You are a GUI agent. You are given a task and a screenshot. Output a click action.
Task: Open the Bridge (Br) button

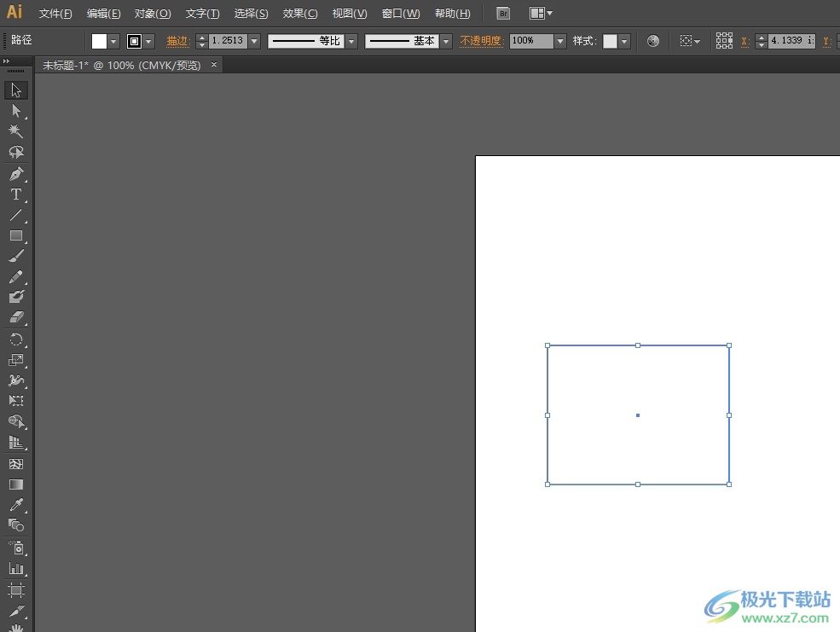pyautogui.click(x=503, y=14)
